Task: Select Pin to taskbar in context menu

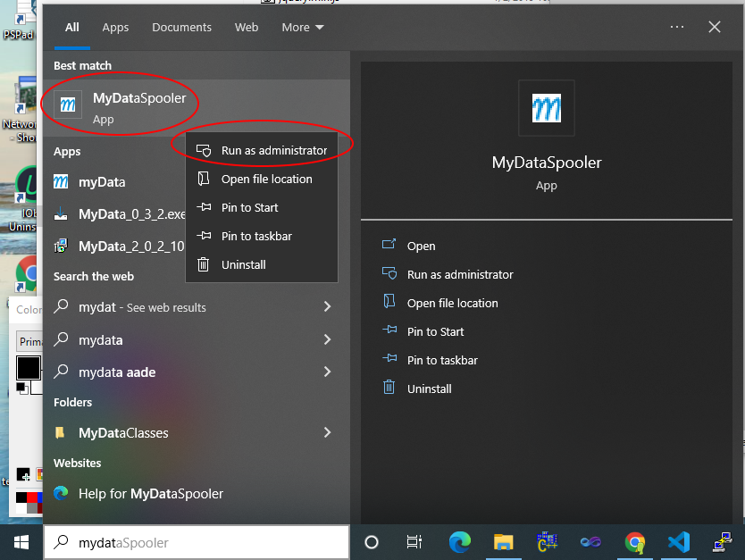Action: [262, 236]
